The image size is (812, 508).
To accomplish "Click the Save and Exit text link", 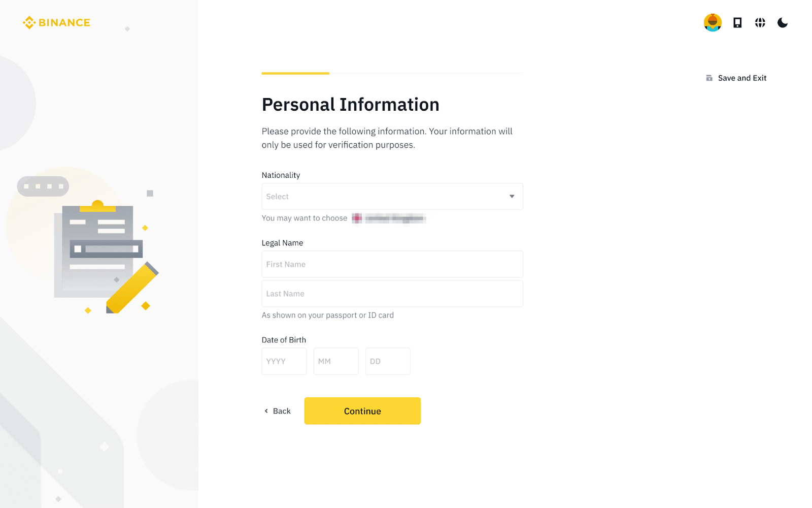I will 742,78.
